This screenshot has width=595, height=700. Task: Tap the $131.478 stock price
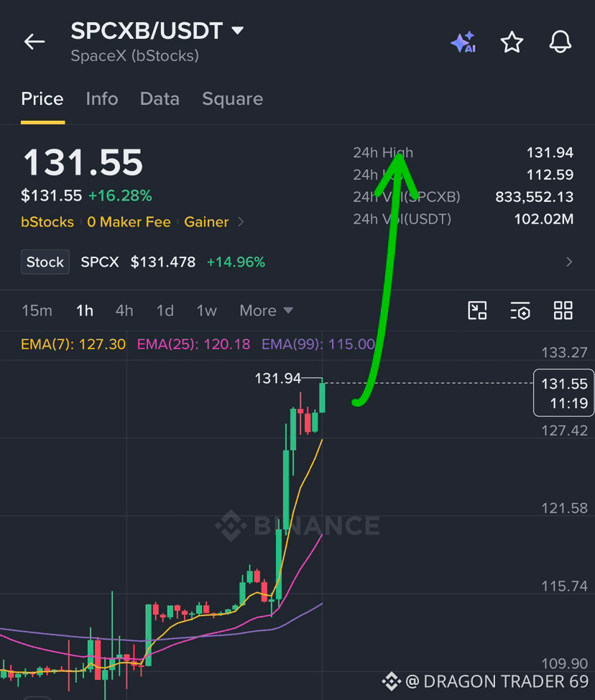[163, 262]
